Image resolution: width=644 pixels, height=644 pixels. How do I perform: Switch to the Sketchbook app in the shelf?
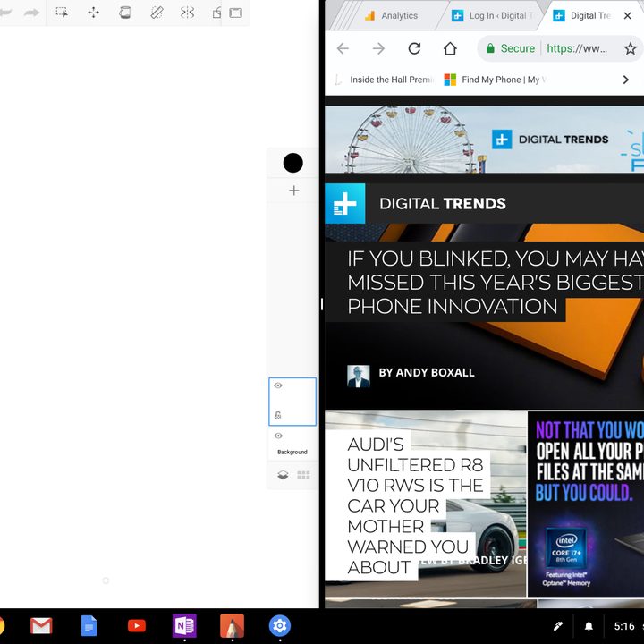232,625
